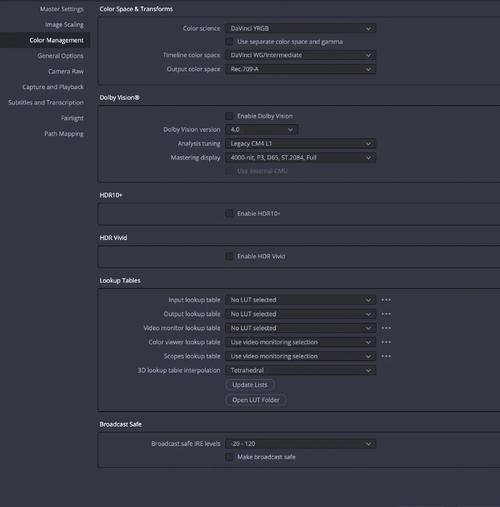The height and width of the screenshot is (507, 500).
Task: Tick Make broadcast safe checkbox
Action: (229, 457)
